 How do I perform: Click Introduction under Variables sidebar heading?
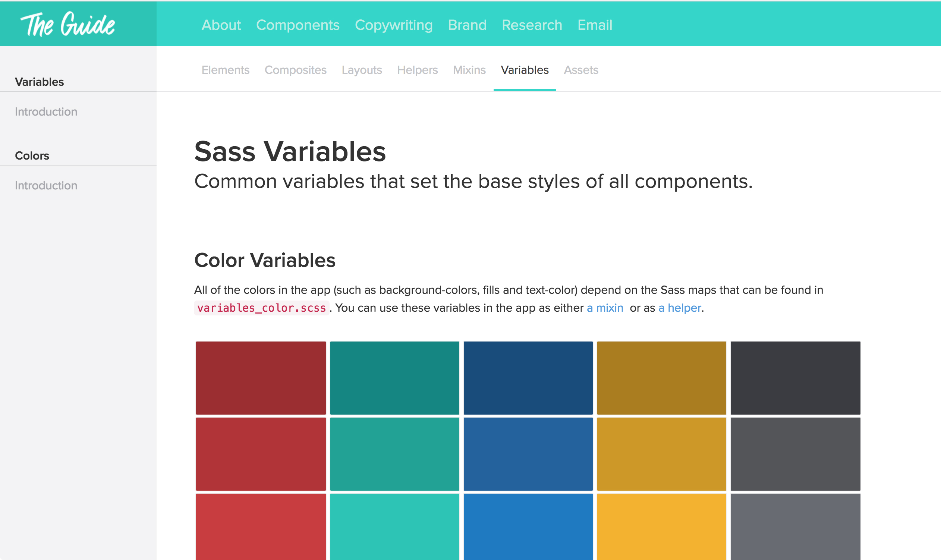[46, 112]
